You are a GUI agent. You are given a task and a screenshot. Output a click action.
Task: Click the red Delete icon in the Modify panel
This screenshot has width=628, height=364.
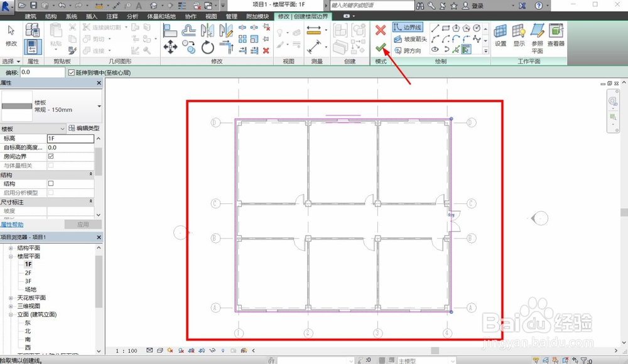point(266,50)
